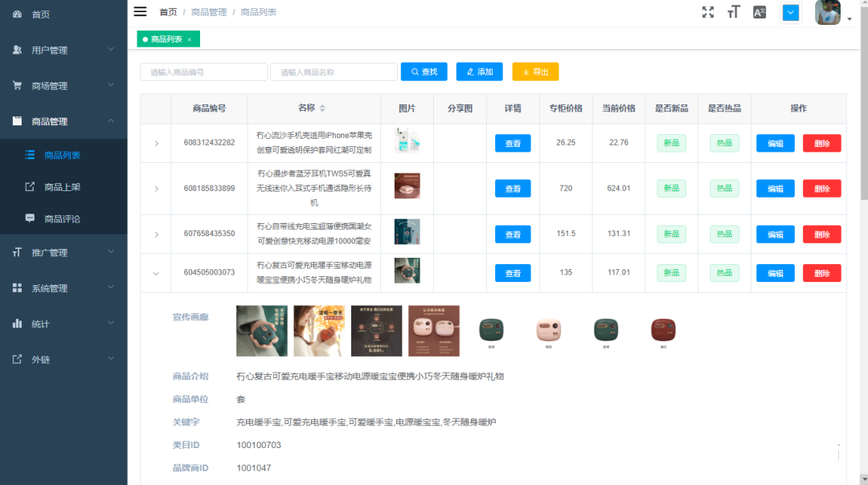Click 删除 for product 608185833899
Image resolution: width=868 pixels, height=485 pixels.
pos(821,189)
